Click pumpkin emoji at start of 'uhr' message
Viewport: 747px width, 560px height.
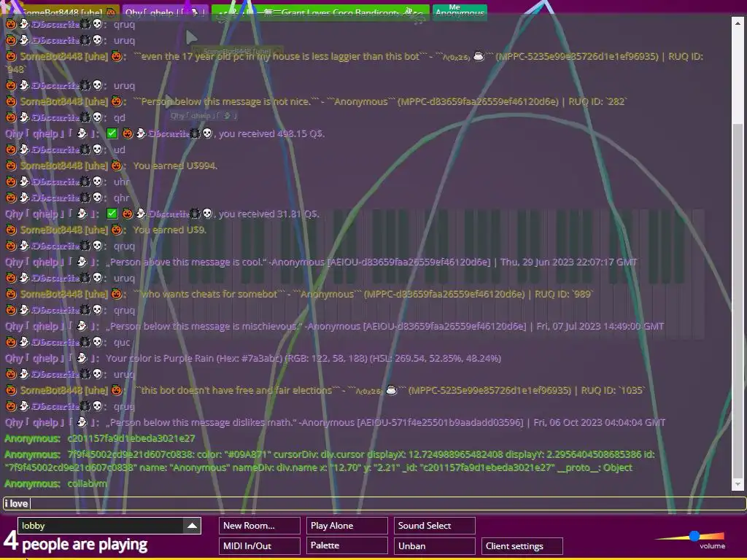[x=10, y=182]
